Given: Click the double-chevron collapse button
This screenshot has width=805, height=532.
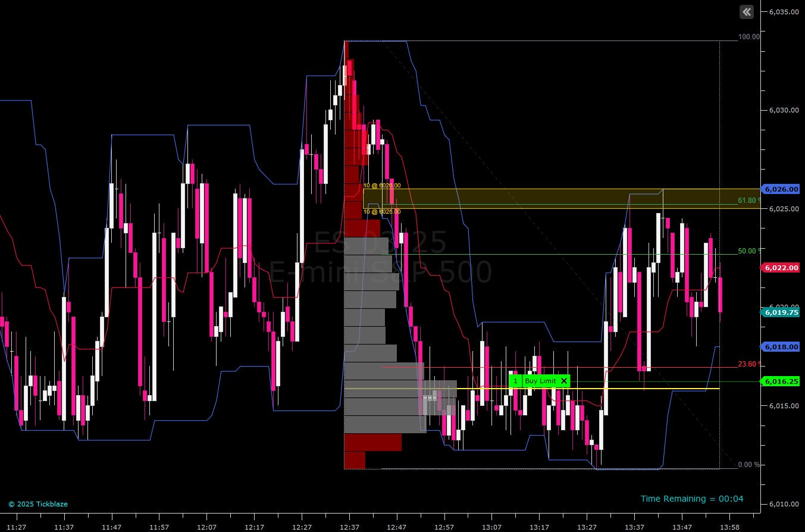Looking at the screenshot, I should click(x=747, y=11).
